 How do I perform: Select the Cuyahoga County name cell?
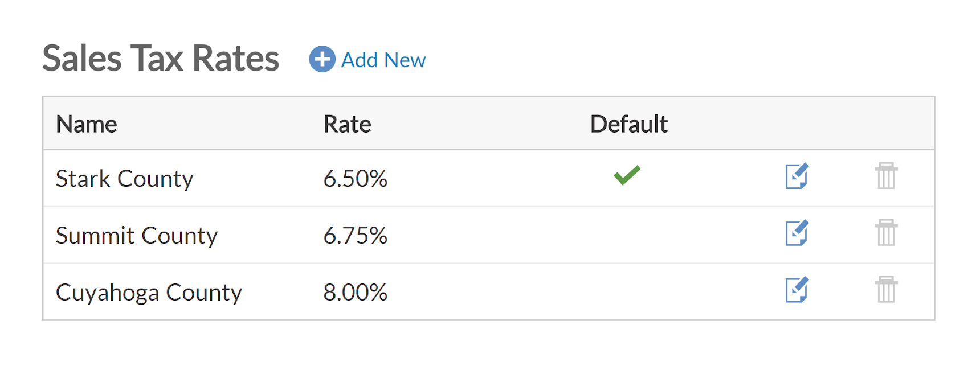[149, 293]
